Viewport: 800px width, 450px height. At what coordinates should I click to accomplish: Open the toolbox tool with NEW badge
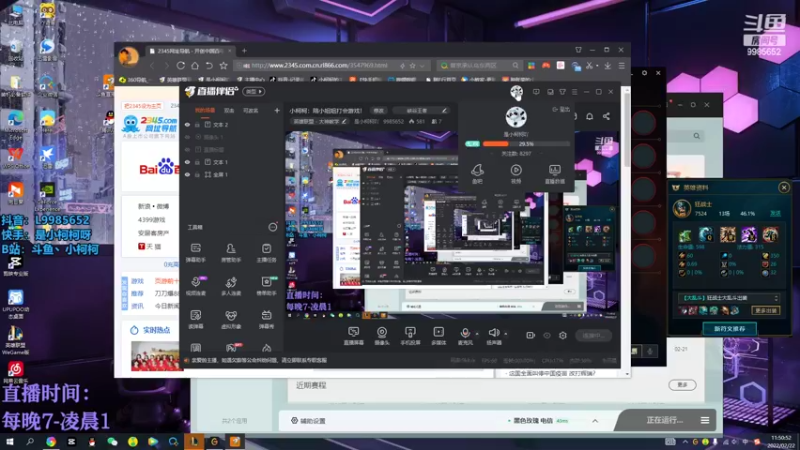tap(266, 286)
